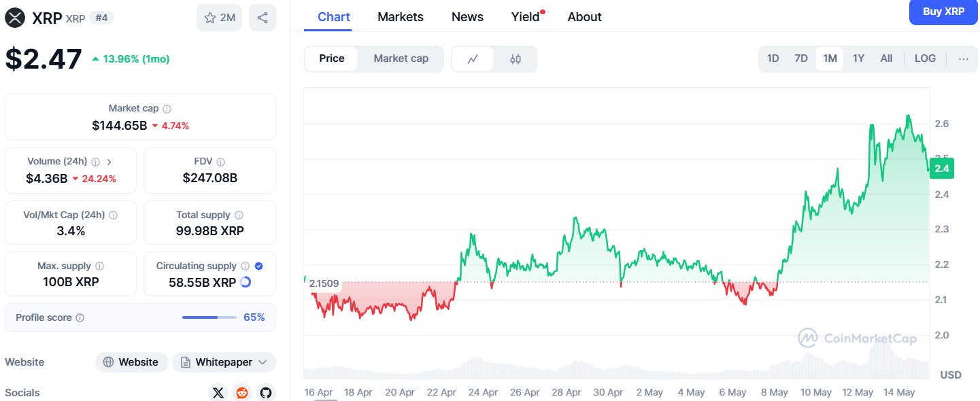The width and height of the screenshot is (980, 401).
Task: Click the USD currency label on chart
Action: pyautogui.click(x=951, y=375)
